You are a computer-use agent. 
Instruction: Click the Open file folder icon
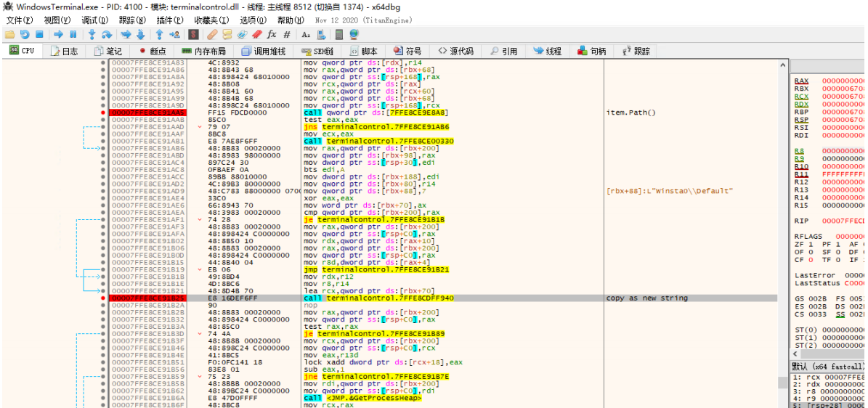(x=9, y=34)
